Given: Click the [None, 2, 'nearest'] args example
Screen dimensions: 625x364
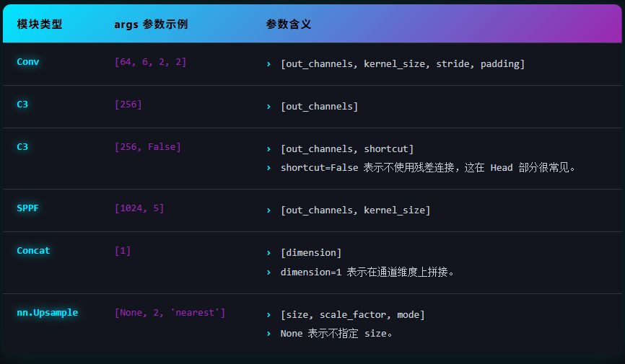Looking at the screenshot, I should click(170, 313).
